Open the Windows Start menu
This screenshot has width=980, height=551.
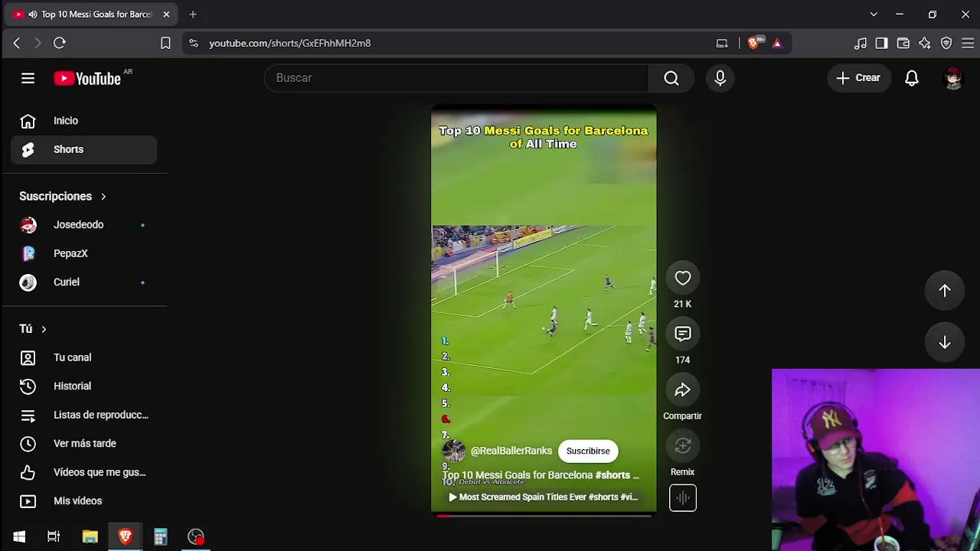point(19,536)
